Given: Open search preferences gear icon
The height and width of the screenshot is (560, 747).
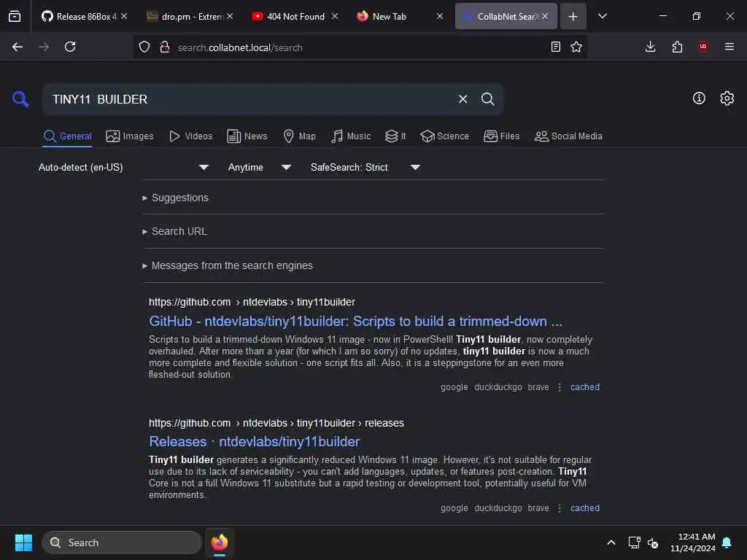Looking at the screenshot, I should (727, 98).
